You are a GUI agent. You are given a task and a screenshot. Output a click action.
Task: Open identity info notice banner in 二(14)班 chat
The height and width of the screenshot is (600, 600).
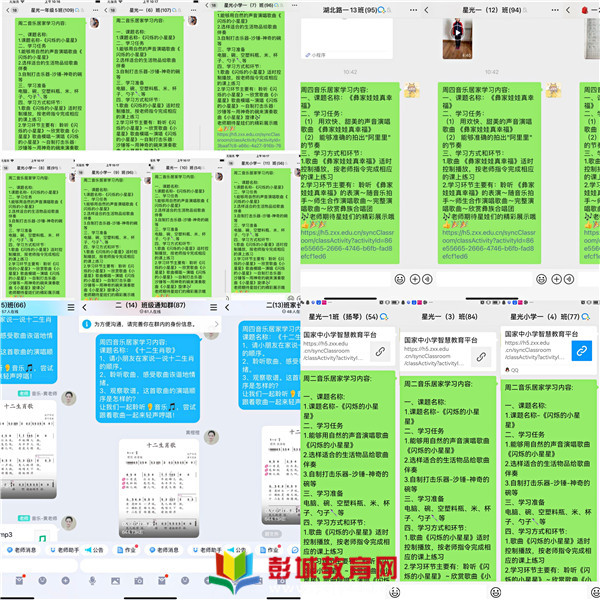[x=151, y=324]
